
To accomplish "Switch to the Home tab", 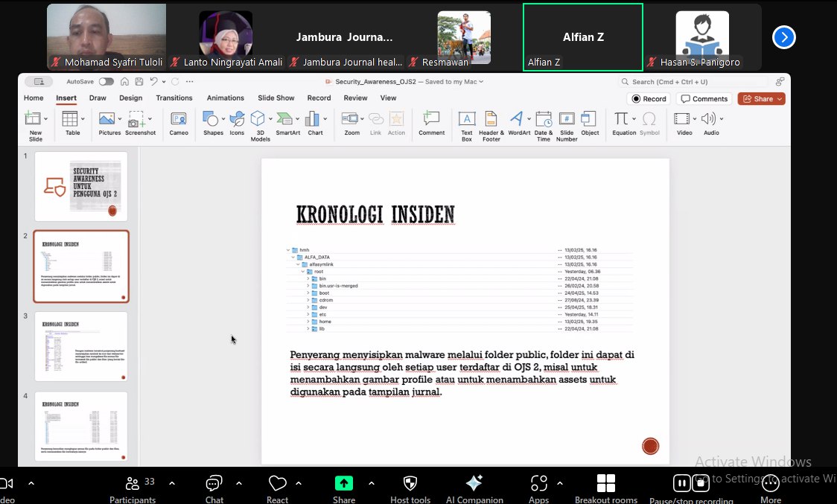I will click(x=34, y=98).
